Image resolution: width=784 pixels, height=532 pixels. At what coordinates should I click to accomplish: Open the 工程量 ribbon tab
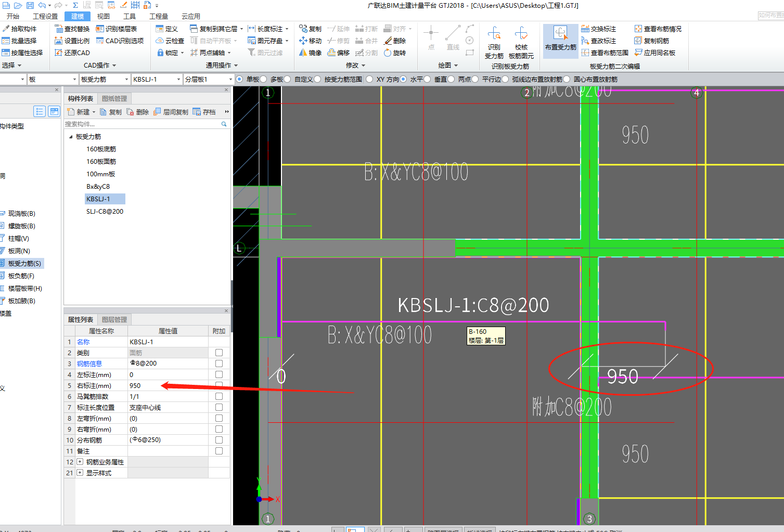(x=159, y=16)
